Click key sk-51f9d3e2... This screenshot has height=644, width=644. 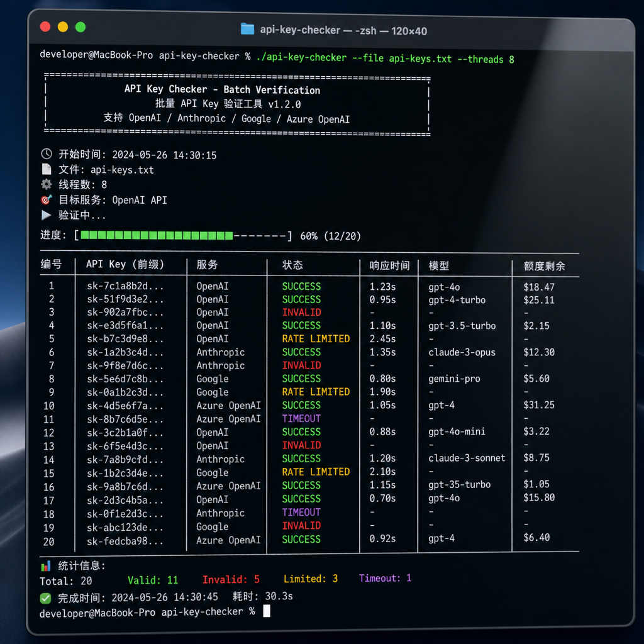point(125,299)
